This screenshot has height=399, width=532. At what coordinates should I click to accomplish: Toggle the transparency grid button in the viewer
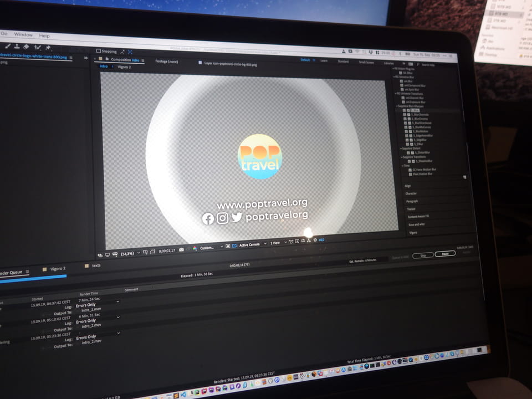click(234, 245)
